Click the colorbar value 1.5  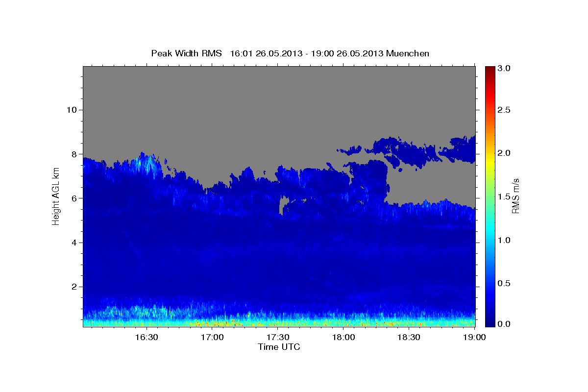click(x=504, y=196)
